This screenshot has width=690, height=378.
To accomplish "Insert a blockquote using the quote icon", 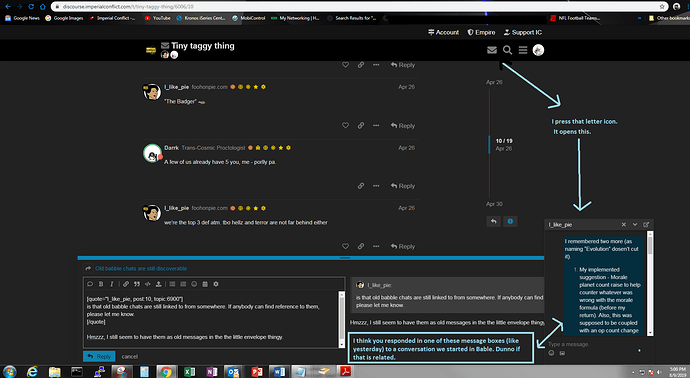I will (x=137, y=284).
